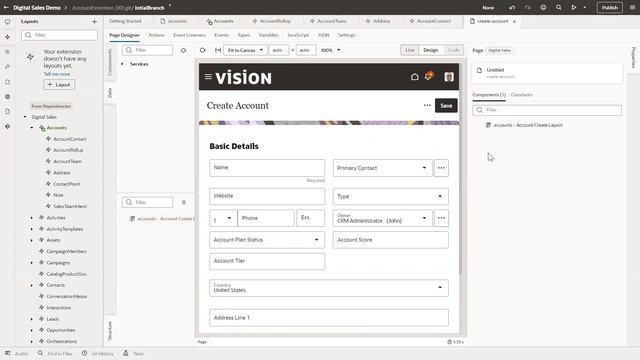Image resolution: width=640 pixels, height=360 pixels.
Task: Select ContactPoint in the tree
Action: click(67, 184)
